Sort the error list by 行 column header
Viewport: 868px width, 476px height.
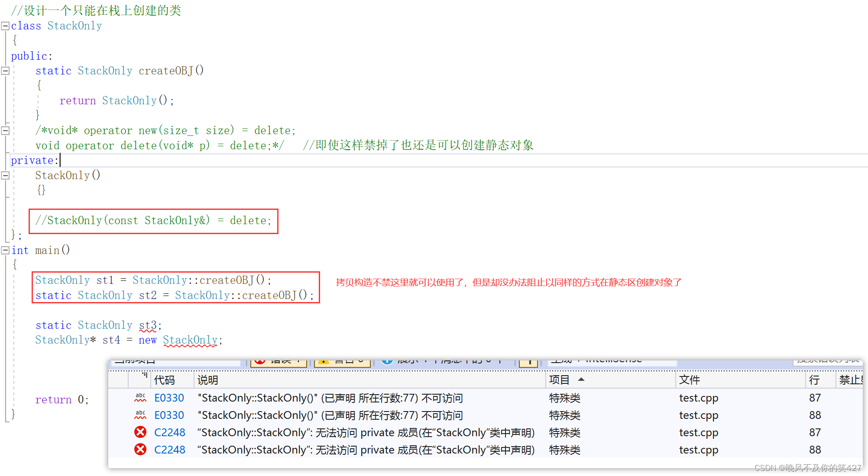[814, 380]
